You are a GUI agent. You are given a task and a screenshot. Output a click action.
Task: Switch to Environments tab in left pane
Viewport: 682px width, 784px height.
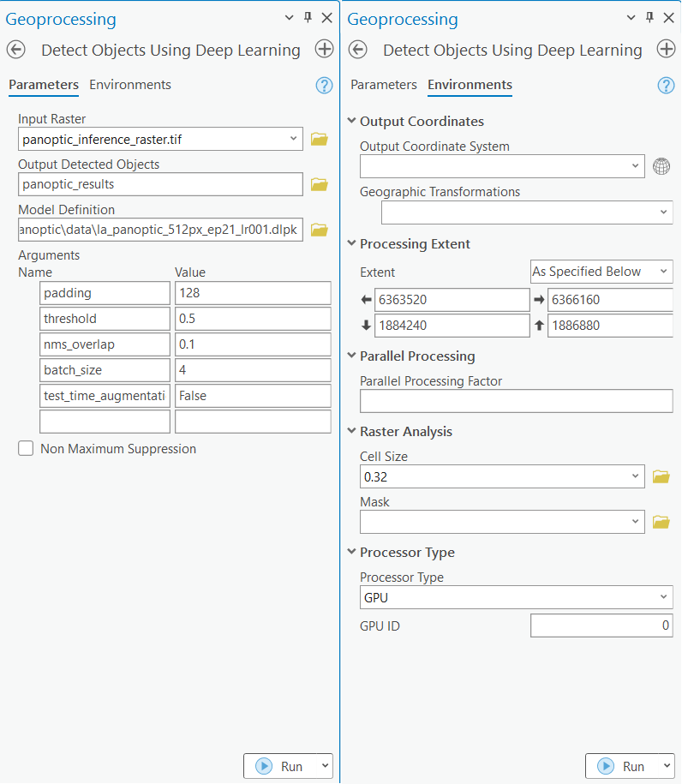[x=130, y=85]
